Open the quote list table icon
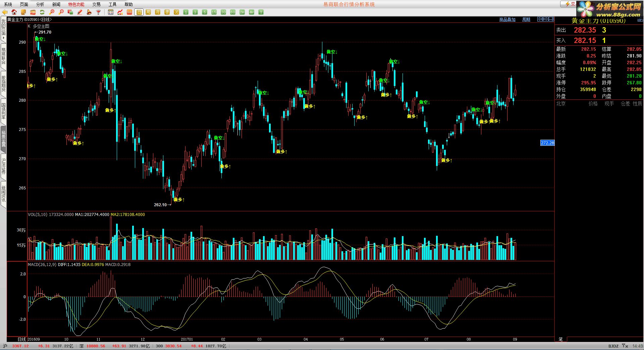Image resolution: width=644 pixels, height=350 pixels. (x=111, y=12)
